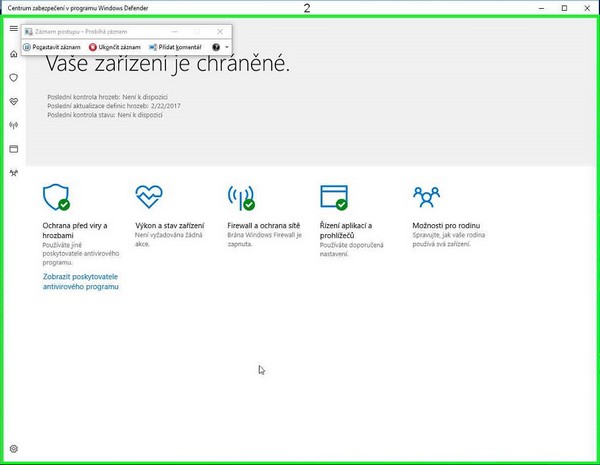Click text Poslední kontrola hrozeb: Není k dispozici
600x465 pixels.
click(x=107, y=97)
